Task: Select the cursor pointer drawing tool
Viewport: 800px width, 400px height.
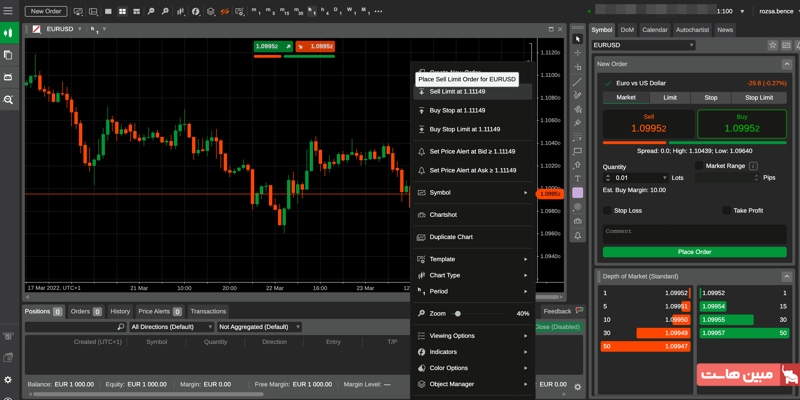Action: (577, 39)
